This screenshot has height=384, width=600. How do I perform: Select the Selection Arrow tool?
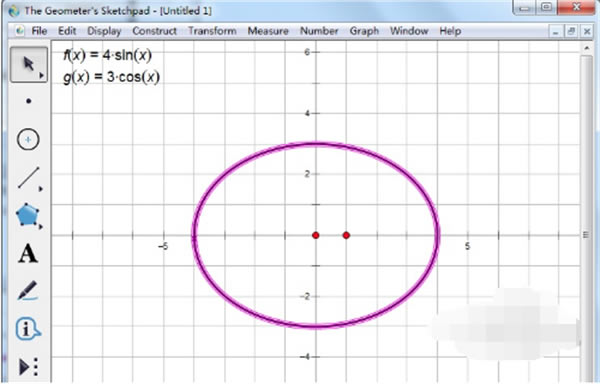pos(29,65)
